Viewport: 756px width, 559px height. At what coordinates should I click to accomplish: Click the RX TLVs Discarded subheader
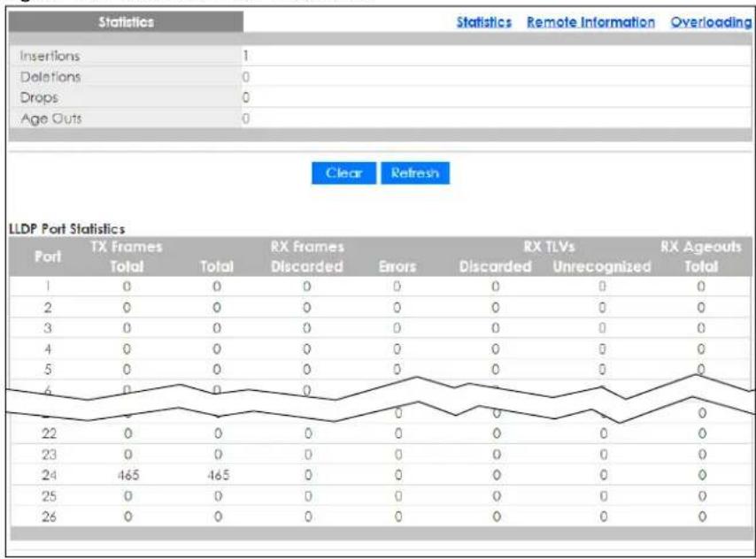click(x=495, y=266)
